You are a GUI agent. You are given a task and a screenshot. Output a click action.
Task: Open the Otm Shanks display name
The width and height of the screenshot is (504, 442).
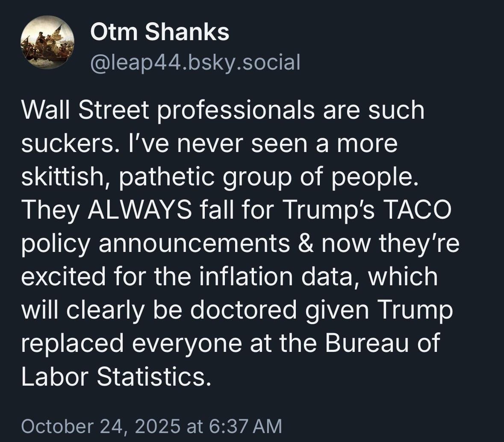pos(159,32)
